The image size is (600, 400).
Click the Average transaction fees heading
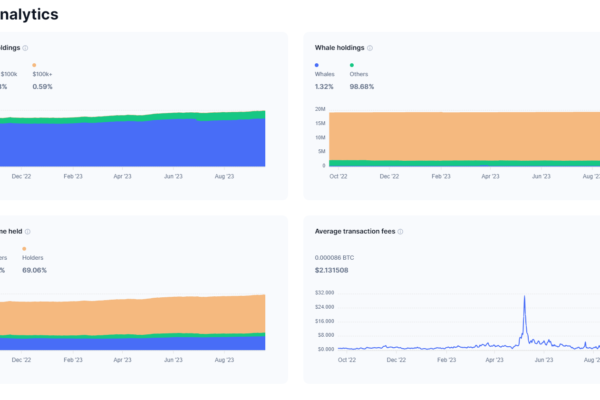coord(354,231)
